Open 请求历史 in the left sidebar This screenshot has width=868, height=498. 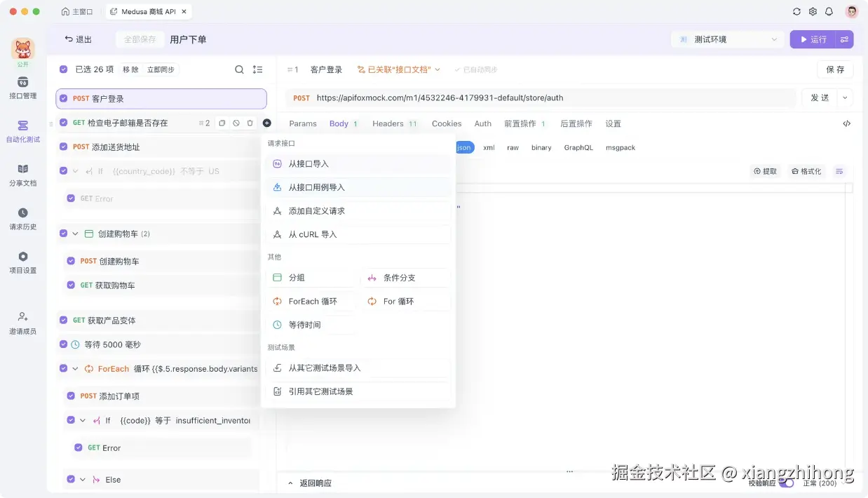pyautogui.click(x=22, y=218)
